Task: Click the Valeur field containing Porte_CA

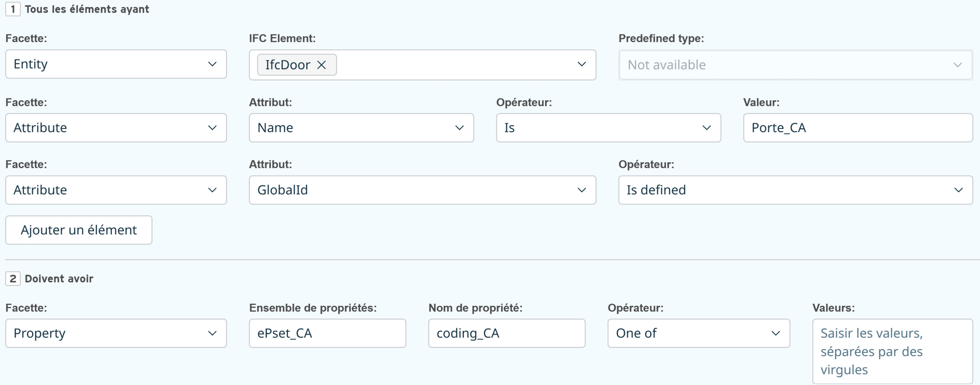Action: point(857,128)
